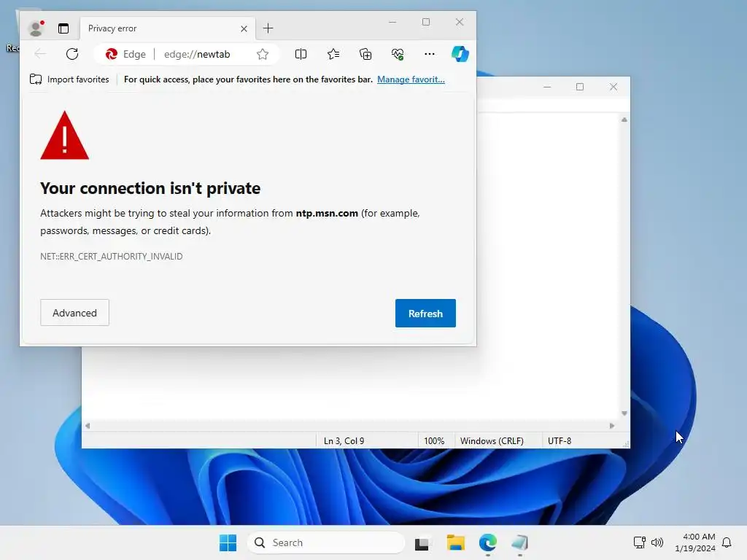Image resolution: width=747 pixels, height=560 pixels.
Task: Click Notepad vertical scrollbar down arrow
Action: (624, 413)
